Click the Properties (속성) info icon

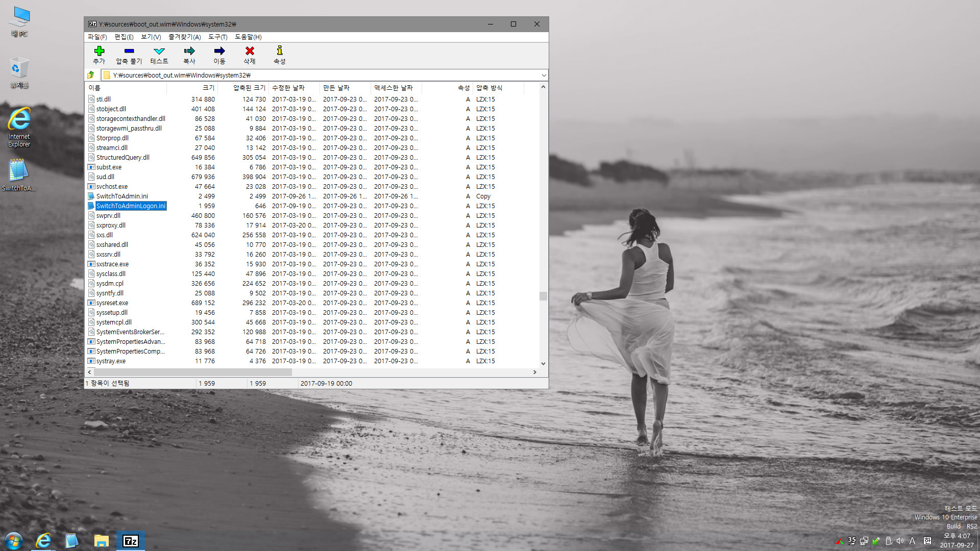(280, 51)
